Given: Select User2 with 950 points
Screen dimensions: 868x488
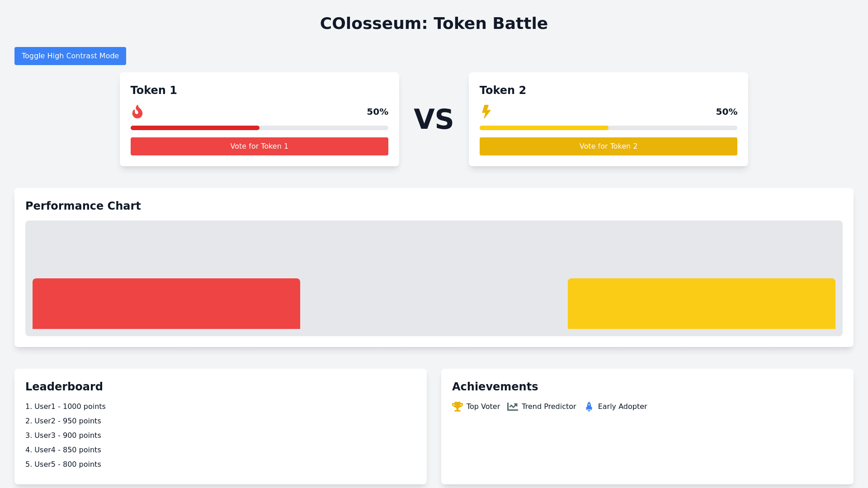Looking at the screenshot, I should (63, 421).
